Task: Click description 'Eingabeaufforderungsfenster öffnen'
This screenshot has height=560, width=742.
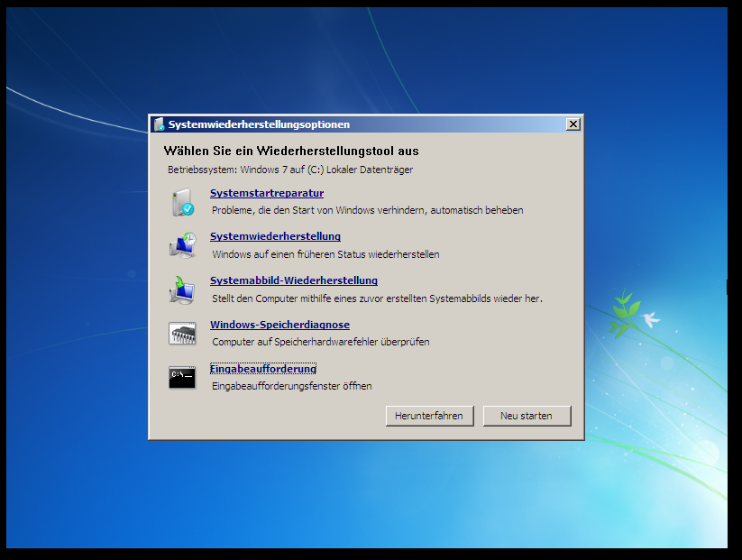Action: coord(292,386)
